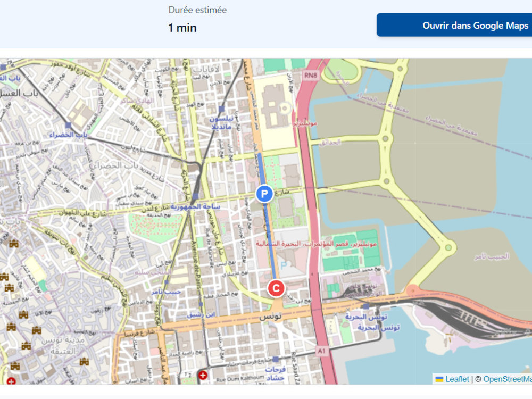Open the OpenStreetMap attribution link

[508, 379]
